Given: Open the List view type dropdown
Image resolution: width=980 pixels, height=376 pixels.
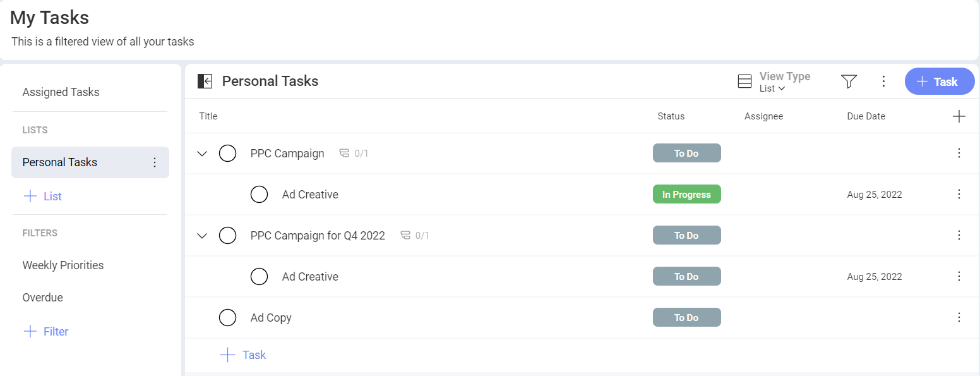Looking at the screenshot, I should click(770, 88).
